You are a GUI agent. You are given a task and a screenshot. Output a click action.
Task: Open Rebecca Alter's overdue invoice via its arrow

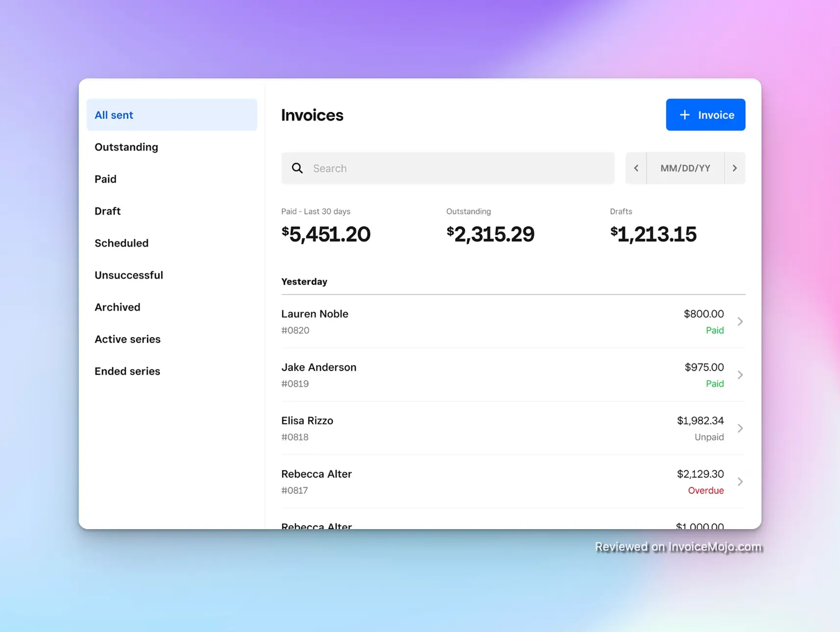[740, 482]
